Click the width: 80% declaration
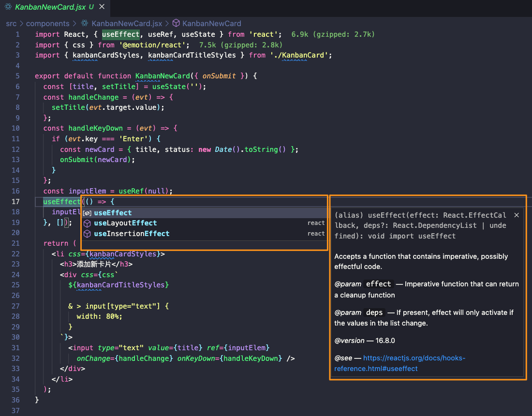This screenshot has width=532, height=416. coord(100,316)
